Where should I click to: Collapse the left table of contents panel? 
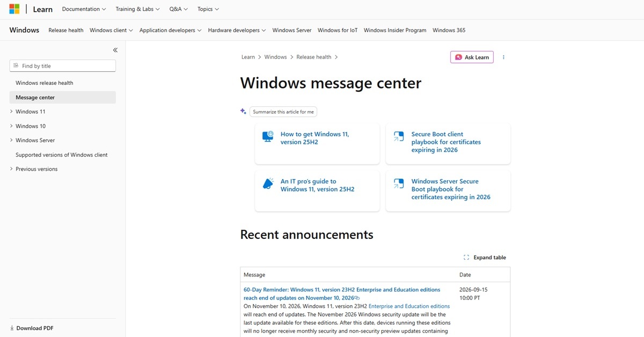pos(115,50)
